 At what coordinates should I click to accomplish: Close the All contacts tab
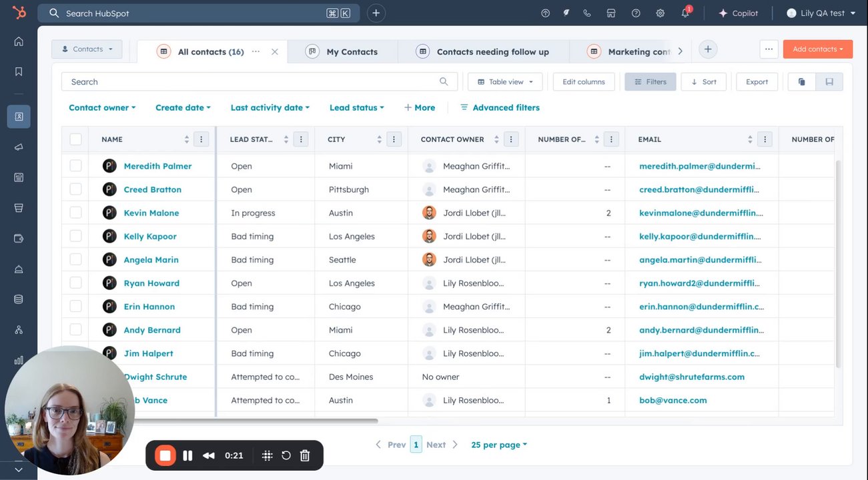274,51
